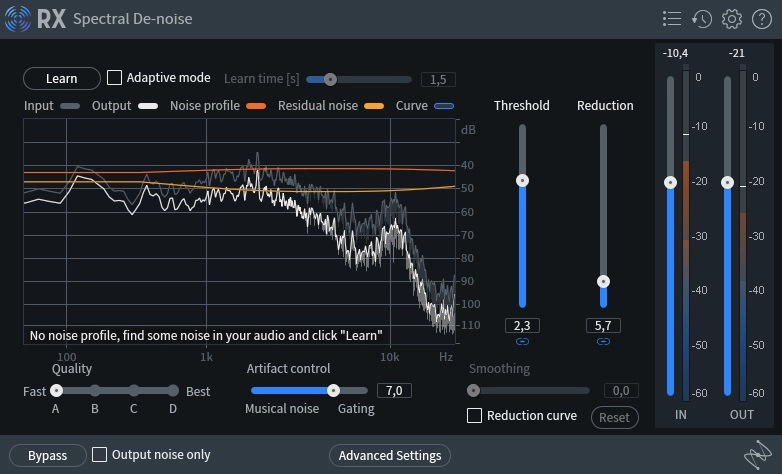Click the Fast quality label
The height and width of the screenshot is (474, 782).
[x=34, y=392]
